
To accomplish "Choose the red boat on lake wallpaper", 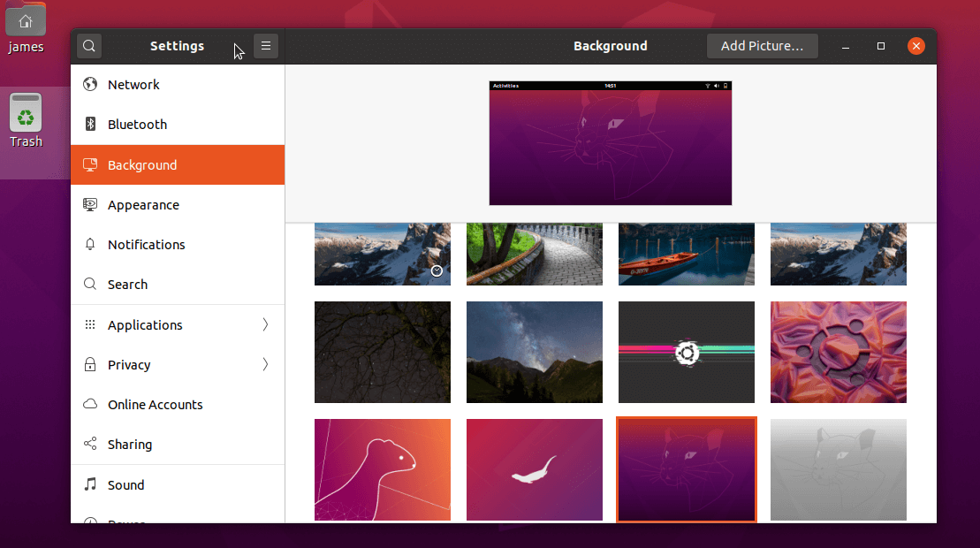I will [x=687, y=254].
